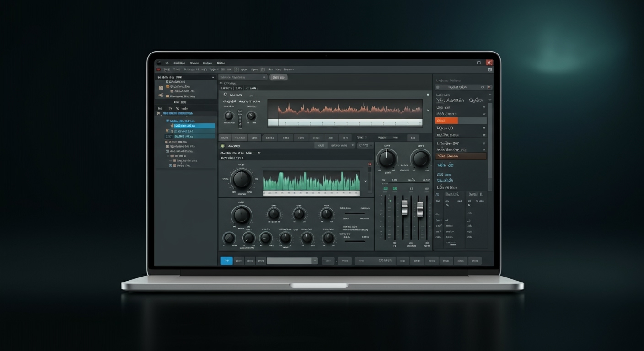Click the left silver fader handle in the mixer

click(404, 207)
